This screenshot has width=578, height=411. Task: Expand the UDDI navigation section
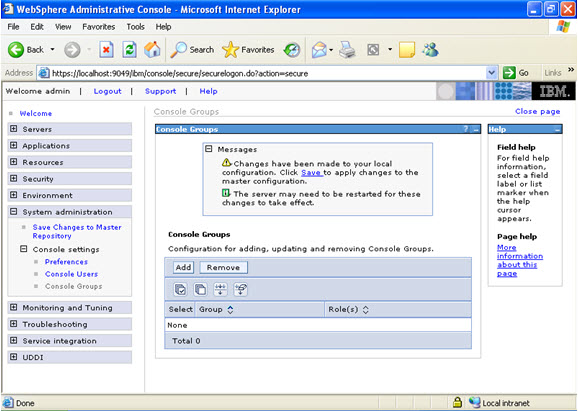(x=14, y=357)
